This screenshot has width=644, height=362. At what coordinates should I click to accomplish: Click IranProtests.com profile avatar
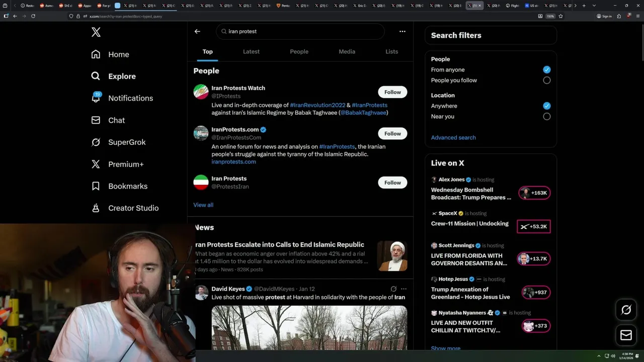point(201,133)
